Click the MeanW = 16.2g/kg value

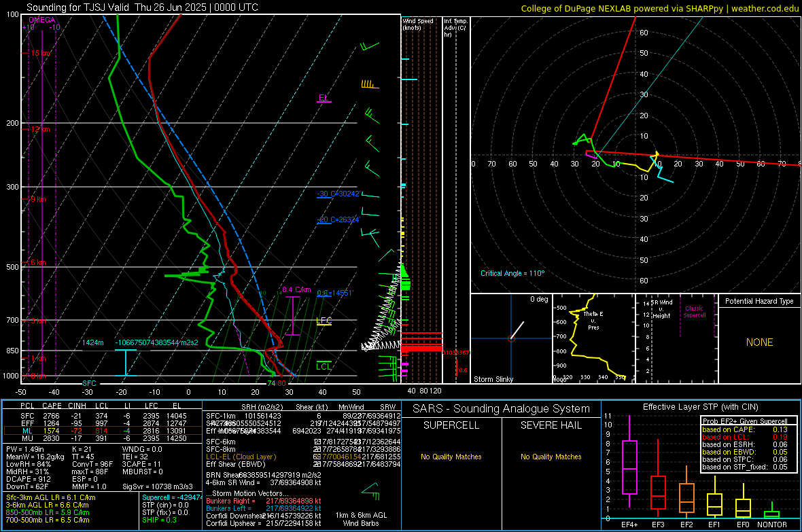(35, 457)
